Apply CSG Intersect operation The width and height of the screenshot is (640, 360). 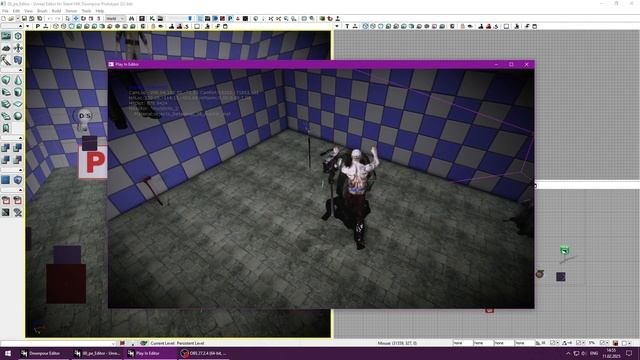(x=6, y=160)
